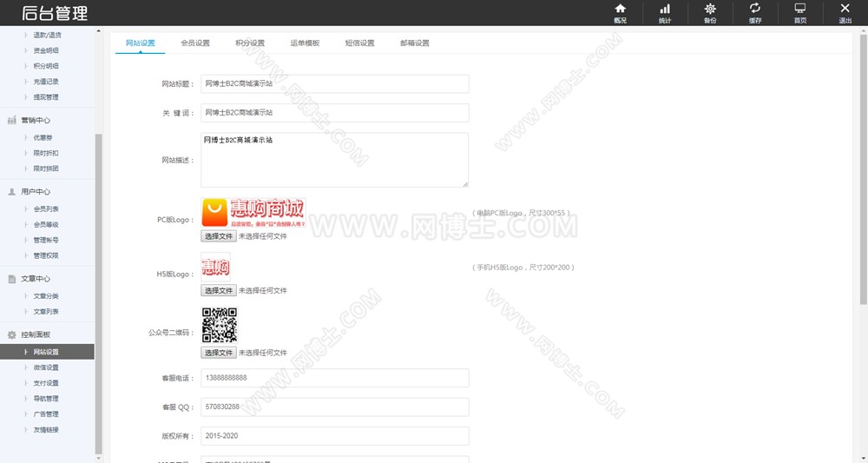Click the 惠购 H5 logo thumbnail
The height and width of the screenshot is (463, 868).
click(x=215, y=267)
